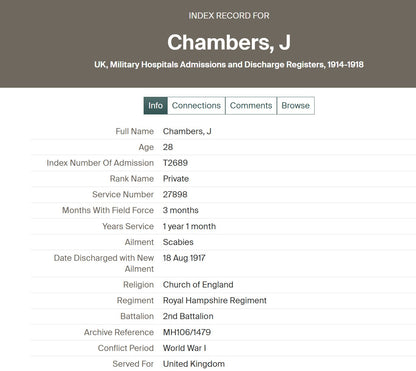Viewport: 416px width, 371px height.
Task: Click the Church of England religion value
Action: point(198,285)
